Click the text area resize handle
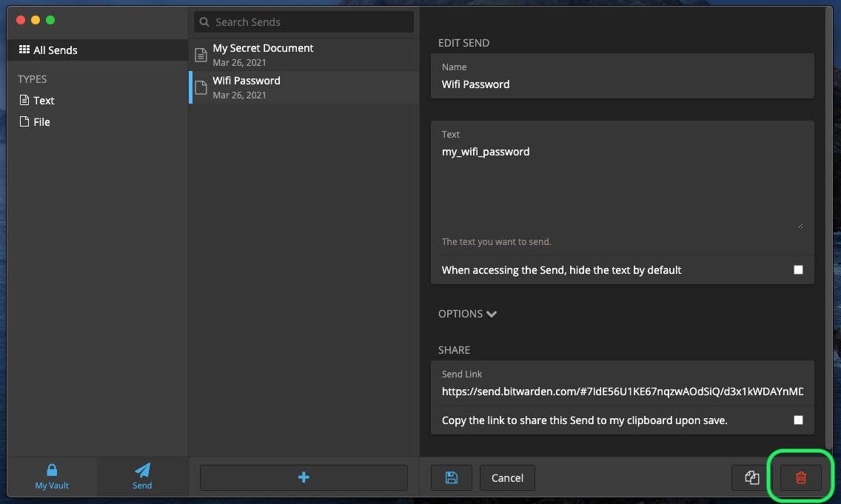This screenshot has width=841, height=504. [800, 226]
